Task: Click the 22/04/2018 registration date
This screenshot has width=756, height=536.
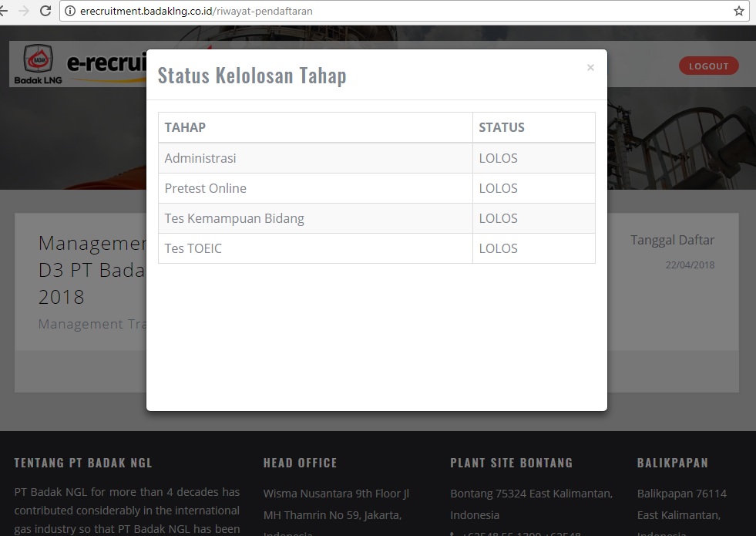Action: [690, 265]
